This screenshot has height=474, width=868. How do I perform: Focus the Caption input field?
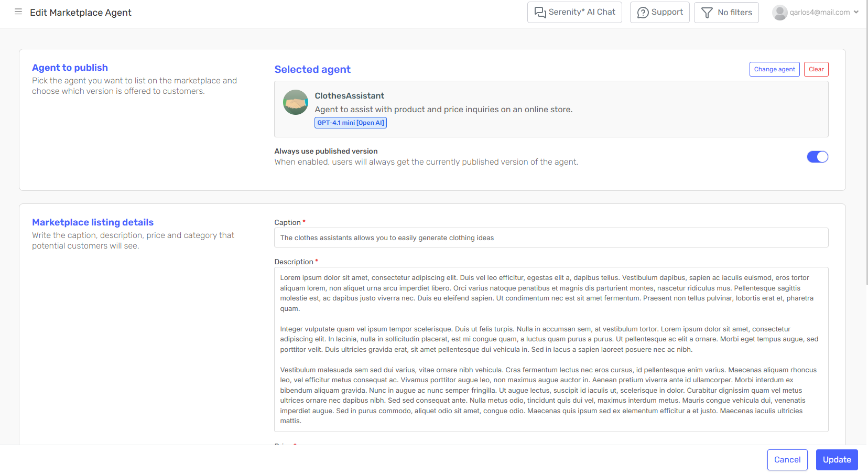pyautogui.click(x=551, y=238)
